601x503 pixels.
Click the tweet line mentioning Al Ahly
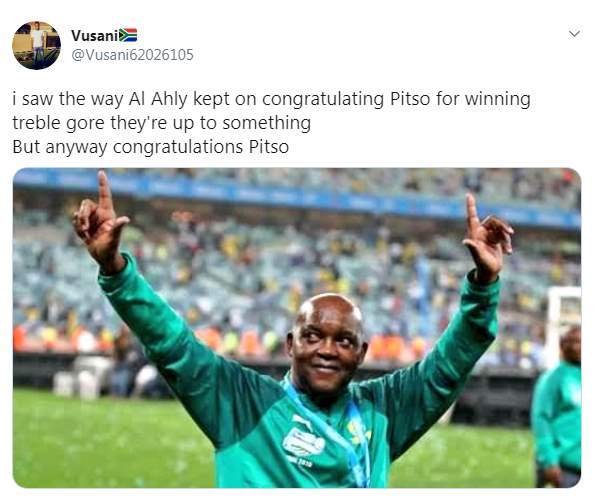click(x=270, y=99)
